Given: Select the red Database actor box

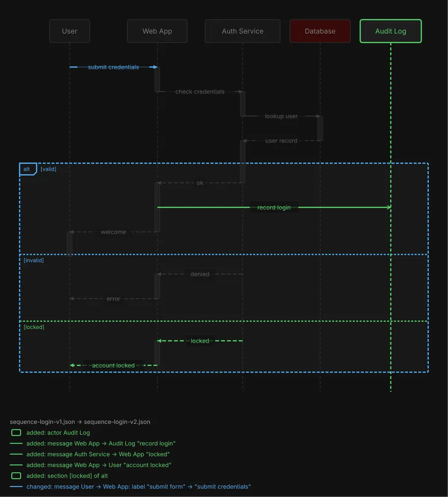Looking at the screenshot, I should pyautogui.click(x=320, y=31).
